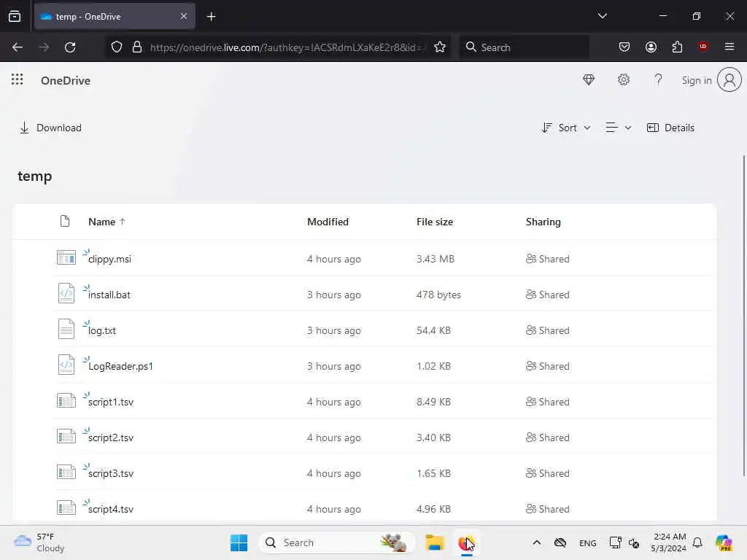Open the view options dropdown
The image size is (747, 560).
click(619, 128)
